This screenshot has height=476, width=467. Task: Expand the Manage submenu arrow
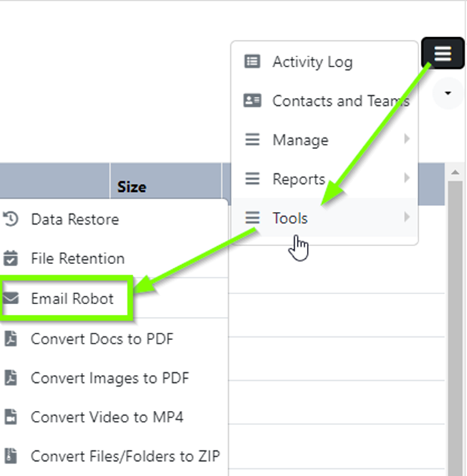click(x=407, y=139)
